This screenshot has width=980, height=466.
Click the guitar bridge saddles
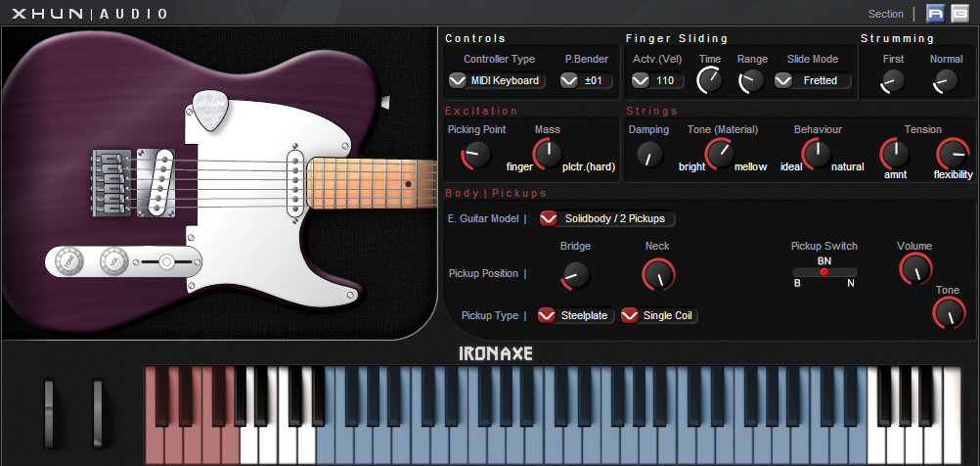pyautogui.click(x=111, y=183)
